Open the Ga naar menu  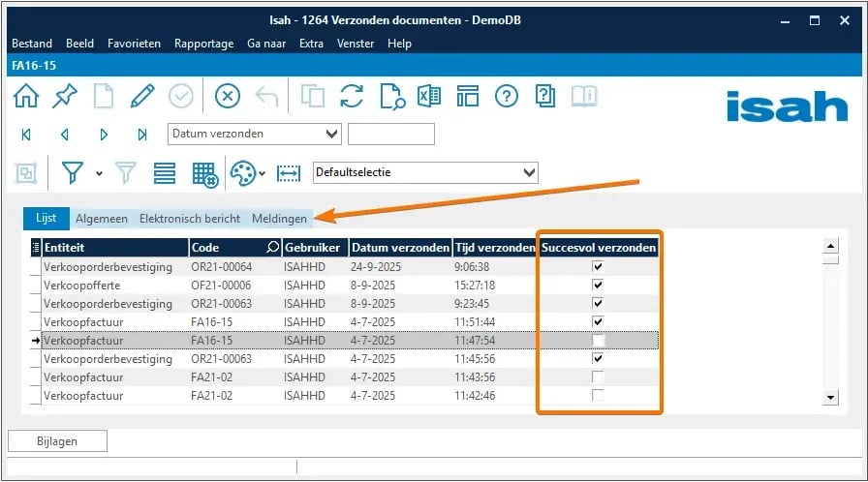pyautogui.click(x=266, y=44)
